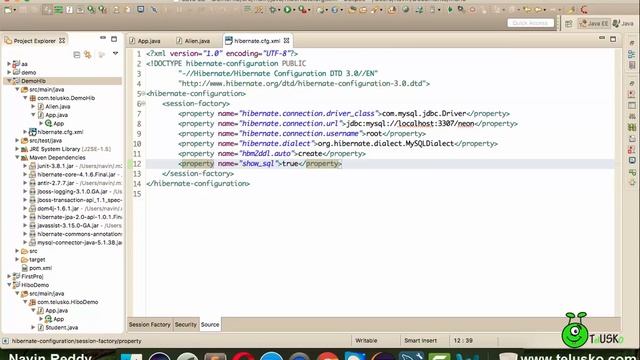The image size is (640, 360).
Task: Expand the FirstProj project
Action: 9,276
